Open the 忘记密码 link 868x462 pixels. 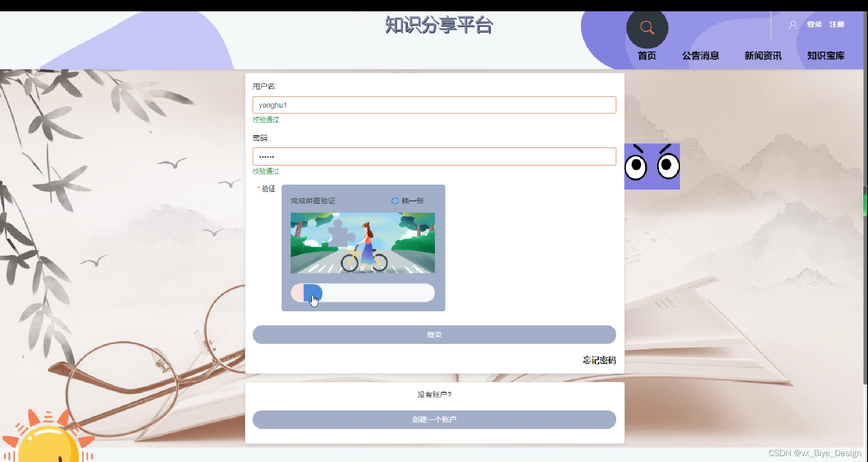599,360
